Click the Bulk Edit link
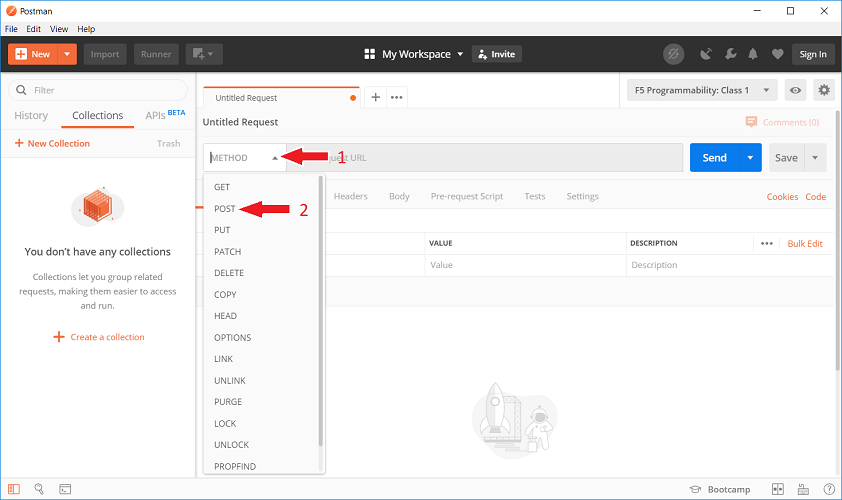Image resolution: width=842 pixels, height=500 pixels. click(805, 243)
